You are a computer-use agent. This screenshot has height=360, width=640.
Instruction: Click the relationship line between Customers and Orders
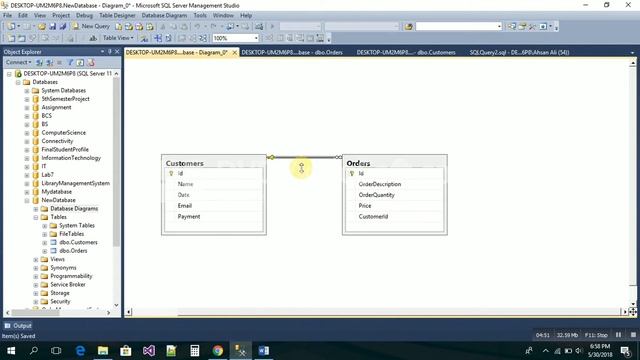pyautogui.click(x=304, y=157)
